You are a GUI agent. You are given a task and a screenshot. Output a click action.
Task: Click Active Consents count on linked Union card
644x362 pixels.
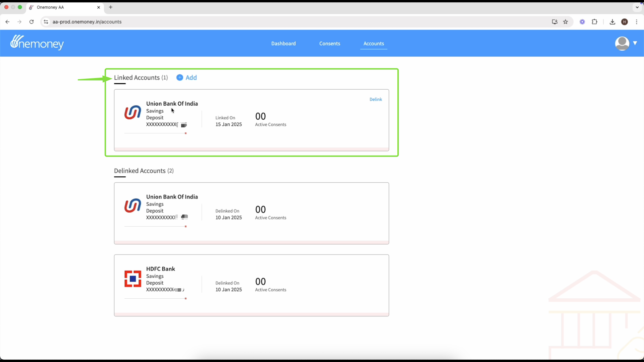click(261, 116)
